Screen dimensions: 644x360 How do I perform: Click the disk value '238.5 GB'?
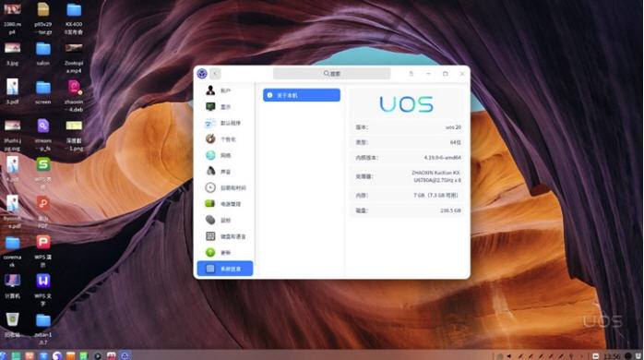[450, 210]
